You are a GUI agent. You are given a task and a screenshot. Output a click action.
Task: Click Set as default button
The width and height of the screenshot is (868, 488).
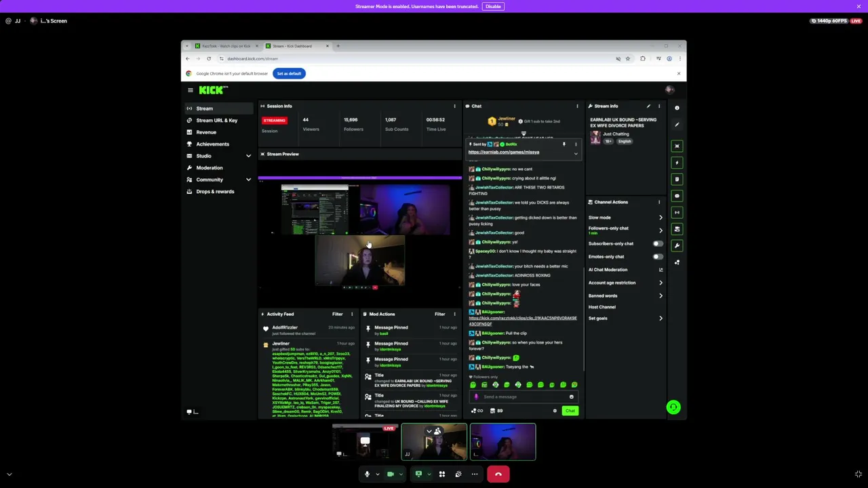tap(289, 73)
